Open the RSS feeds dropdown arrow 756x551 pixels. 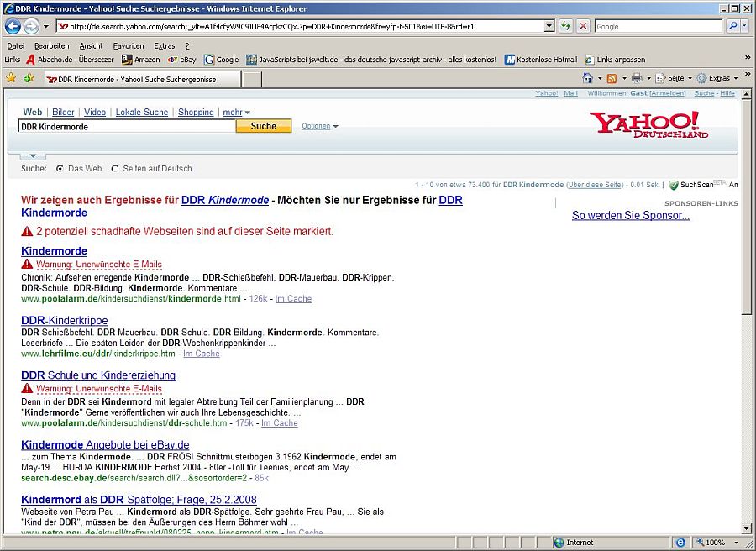tap(624, 78)
